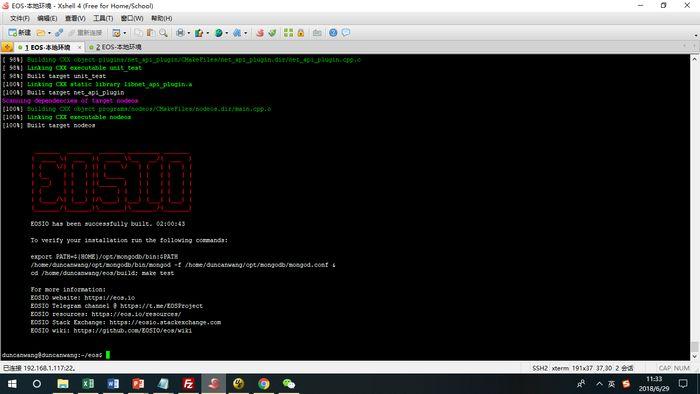
Task: Show hidden system tray icons
Action: [x=599, y=384]
